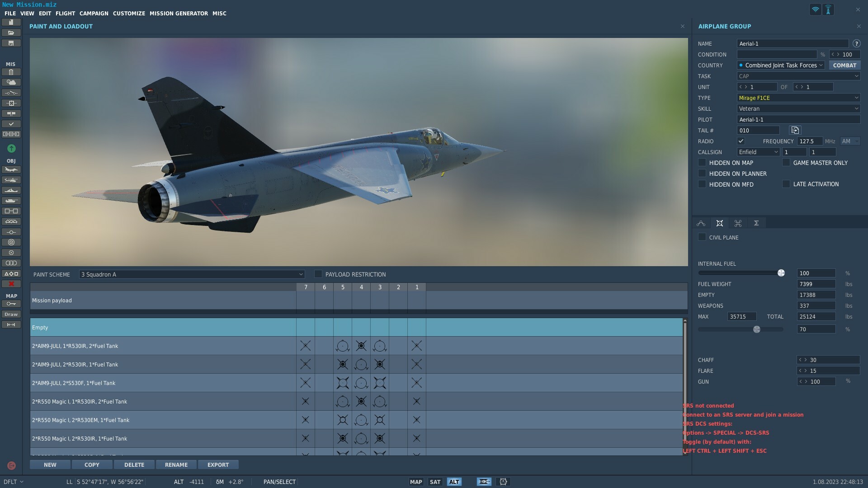Open the FILE menu
868x488 pixels.
click(10, 14)
